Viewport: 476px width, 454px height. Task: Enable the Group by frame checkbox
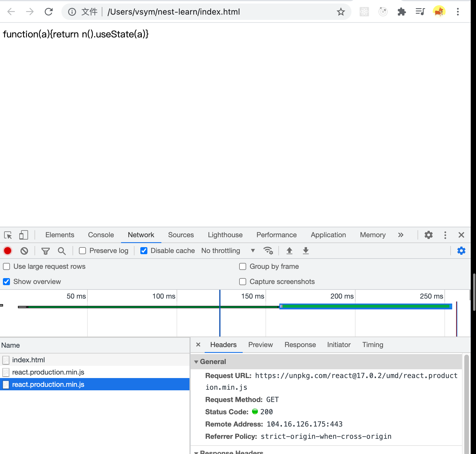point(243,266)
